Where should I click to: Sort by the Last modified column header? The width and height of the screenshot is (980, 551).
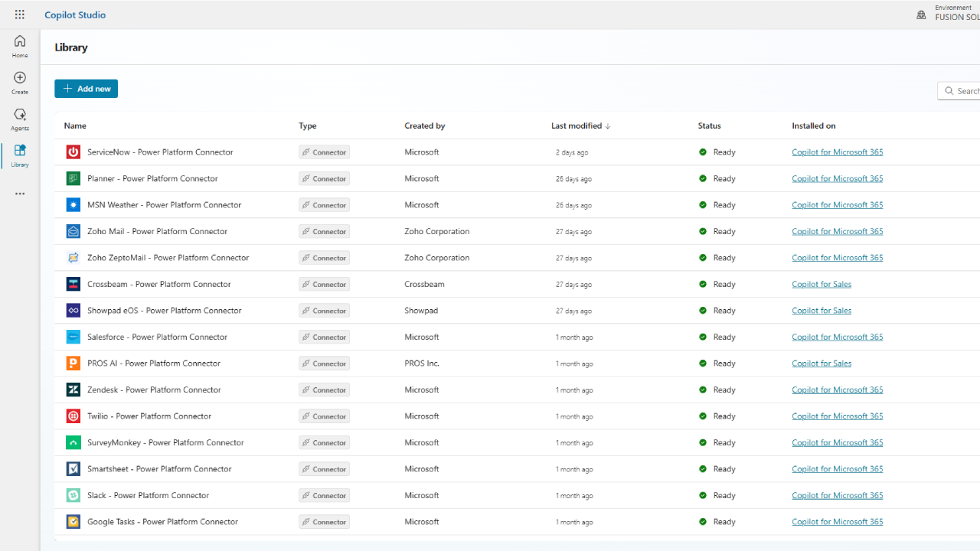point(581,126)
